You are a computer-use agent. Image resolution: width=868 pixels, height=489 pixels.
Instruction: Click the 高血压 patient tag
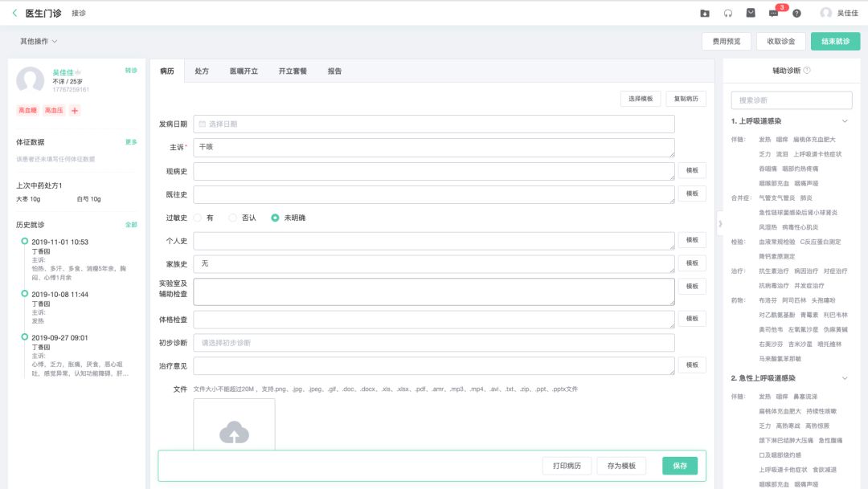[x=54, y=110]
